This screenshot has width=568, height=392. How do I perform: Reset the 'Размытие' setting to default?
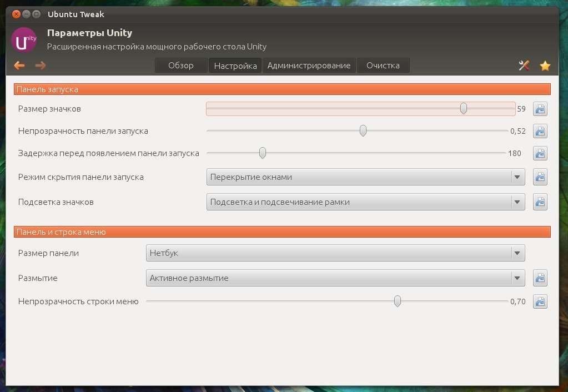tap(540, 278)
